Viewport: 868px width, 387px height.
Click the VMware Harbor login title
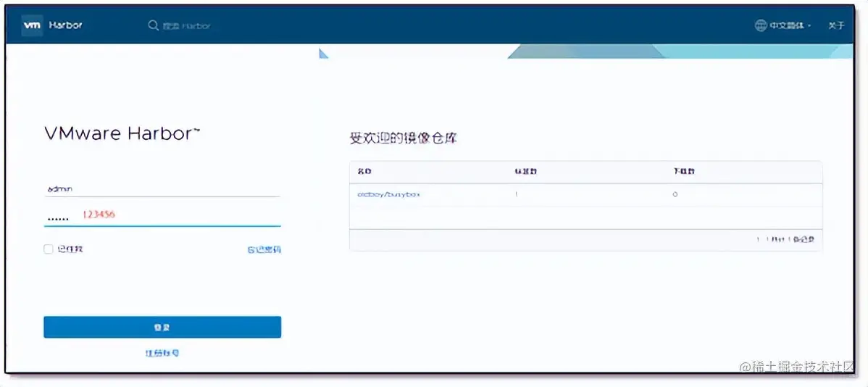click(x=122, y=134)
